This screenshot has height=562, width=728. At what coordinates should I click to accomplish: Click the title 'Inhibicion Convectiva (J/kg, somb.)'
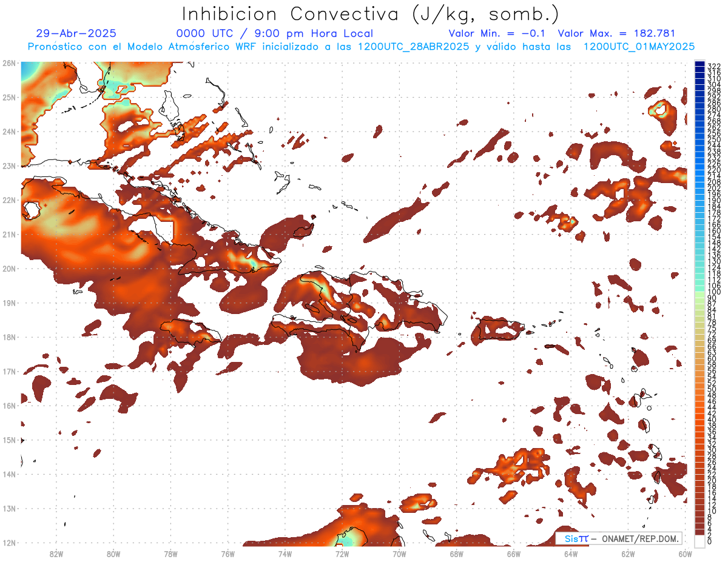click(371, 14)
